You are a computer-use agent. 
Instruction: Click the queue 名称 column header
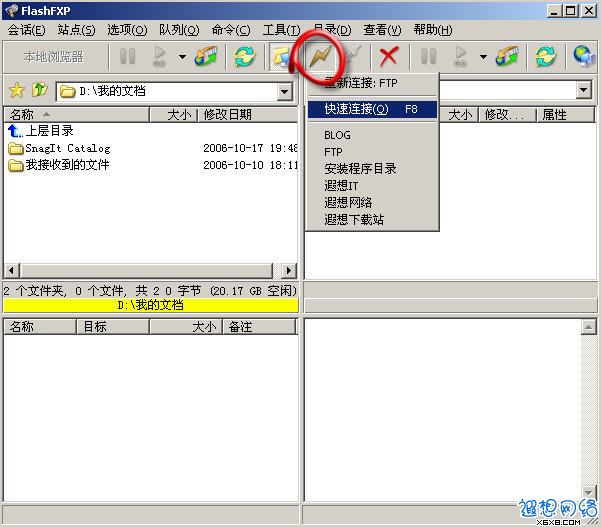[x=40, y=327]
